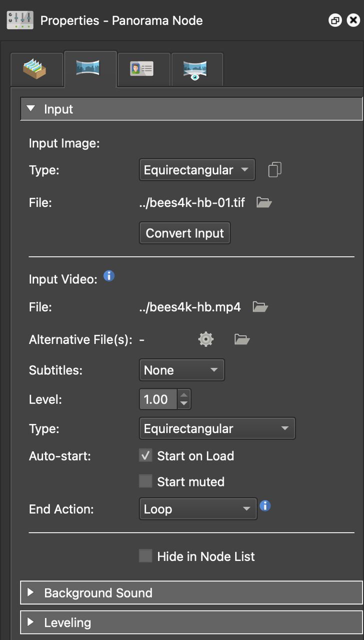Decrease Level with the down stepper arrow
Screen dimensions: 364x640
click(x=184, y=404)
